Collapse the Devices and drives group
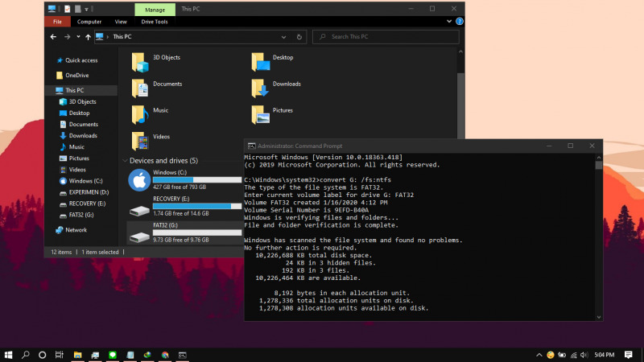Image resolution: width=644 pixels, height=362 pixels. pos(125,161)
